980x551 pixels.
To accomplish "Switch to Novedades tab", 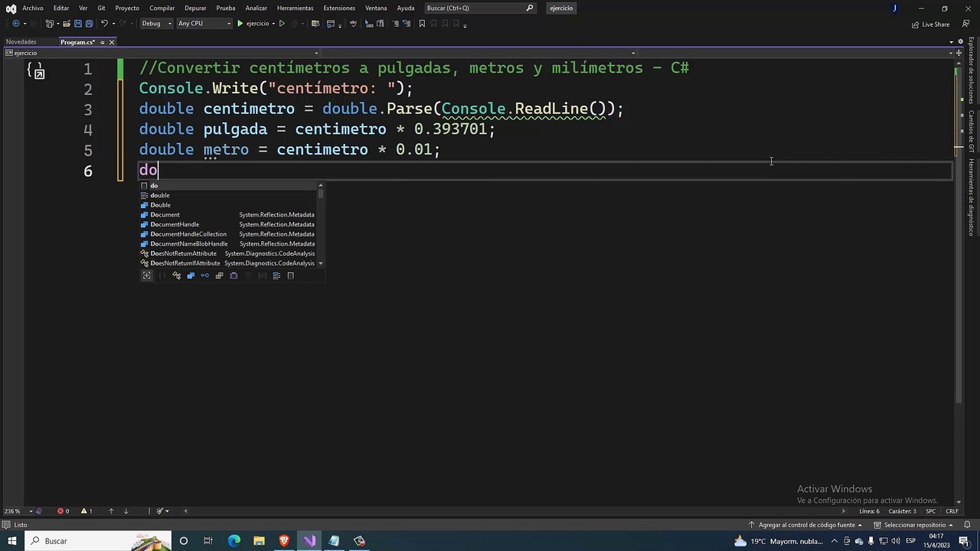I will (21, 42).
